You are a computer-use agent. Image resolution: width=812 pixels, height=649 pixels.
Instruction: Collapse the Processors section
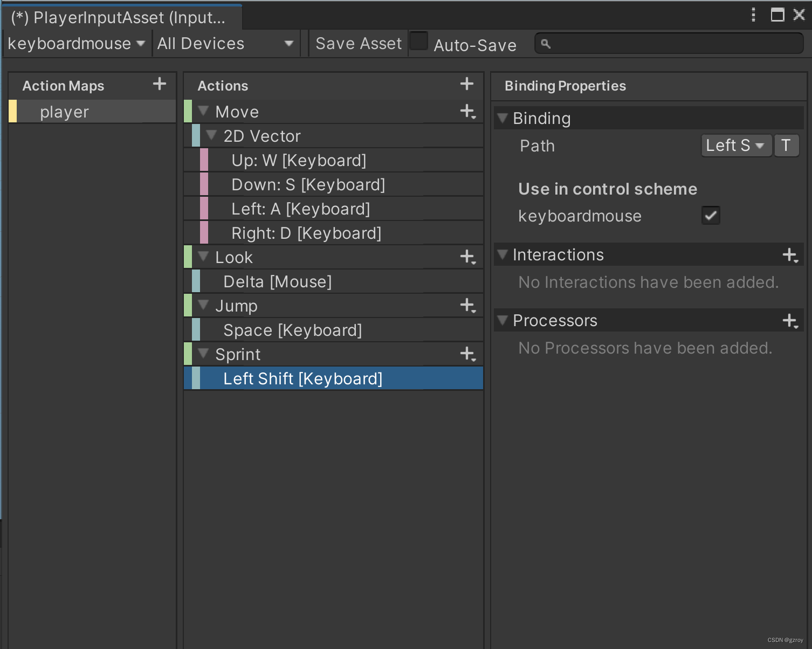pos(502,320)
